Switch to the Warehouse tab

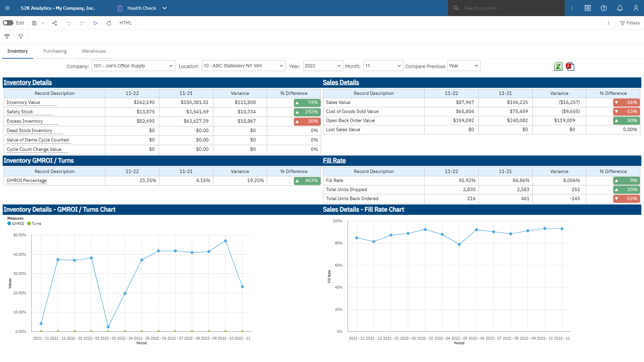coord(94,51)
